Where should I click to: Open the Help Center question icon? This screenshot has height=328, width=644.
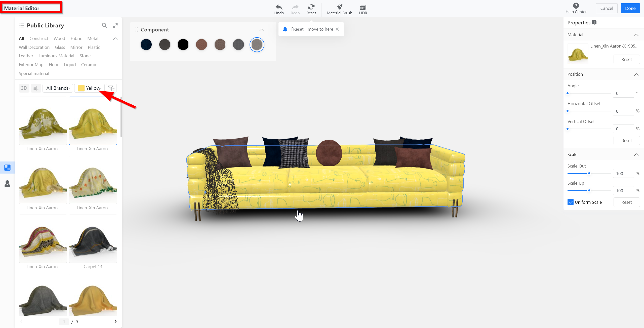click(x=576, y=6)
